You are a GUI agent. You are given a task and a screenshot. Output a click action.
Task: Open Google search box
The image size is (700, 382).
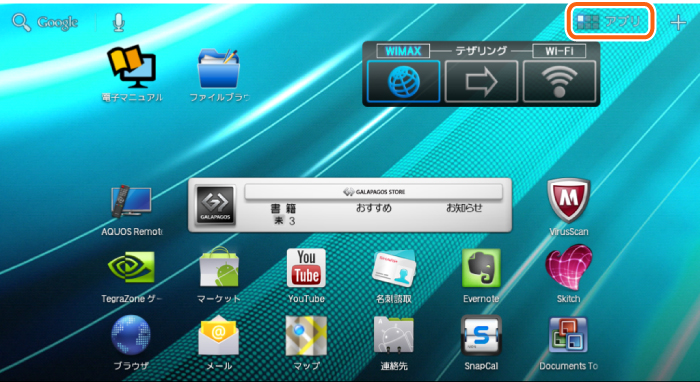pyautogui.click(x=45, y=22)
